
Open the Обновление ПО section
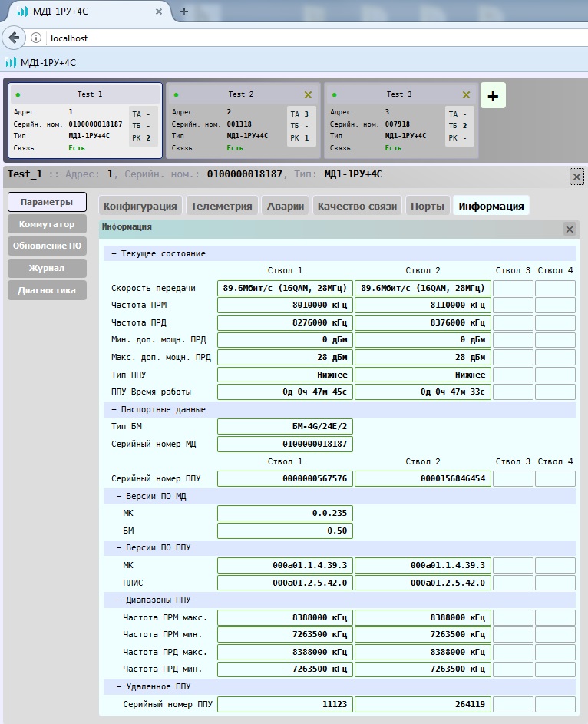click(47, 246)
